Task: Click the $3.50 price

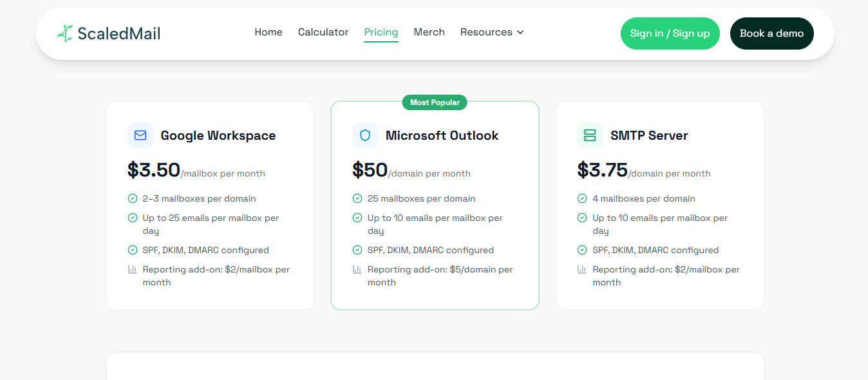Action: point(154,170)
